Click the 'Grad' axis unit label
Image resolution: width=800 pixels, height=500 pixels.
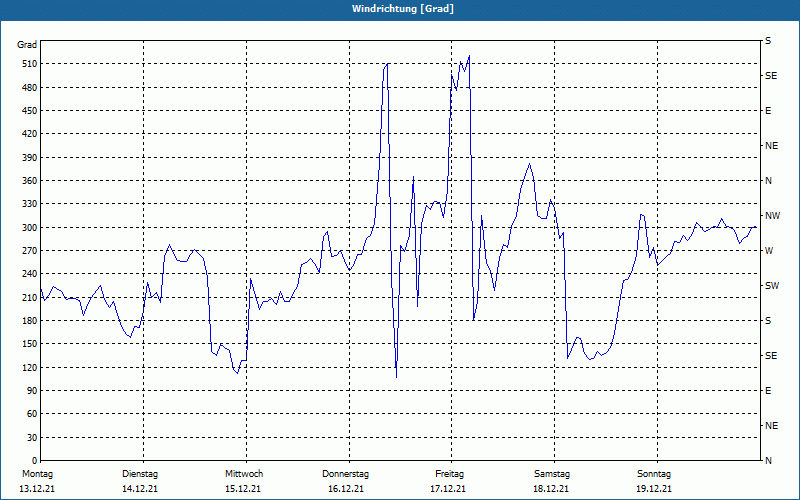(27, 45)
